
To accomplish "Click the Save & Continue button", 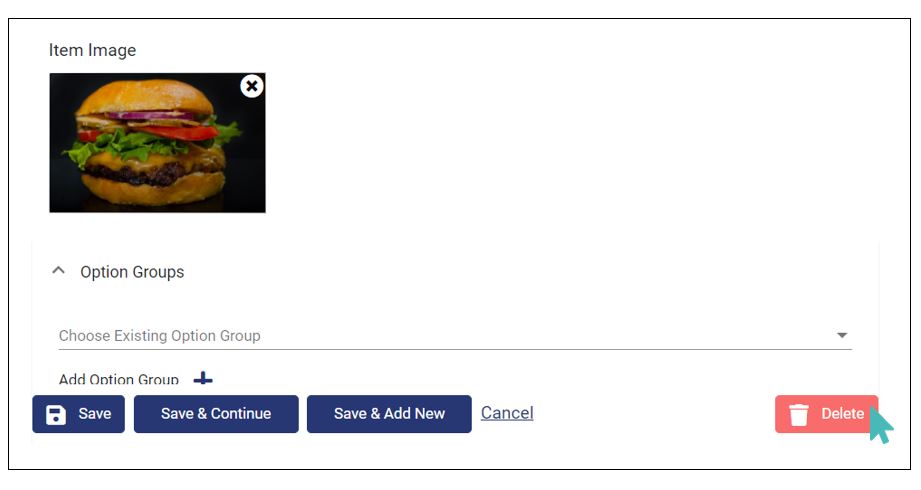I will [x=216, y=414].
